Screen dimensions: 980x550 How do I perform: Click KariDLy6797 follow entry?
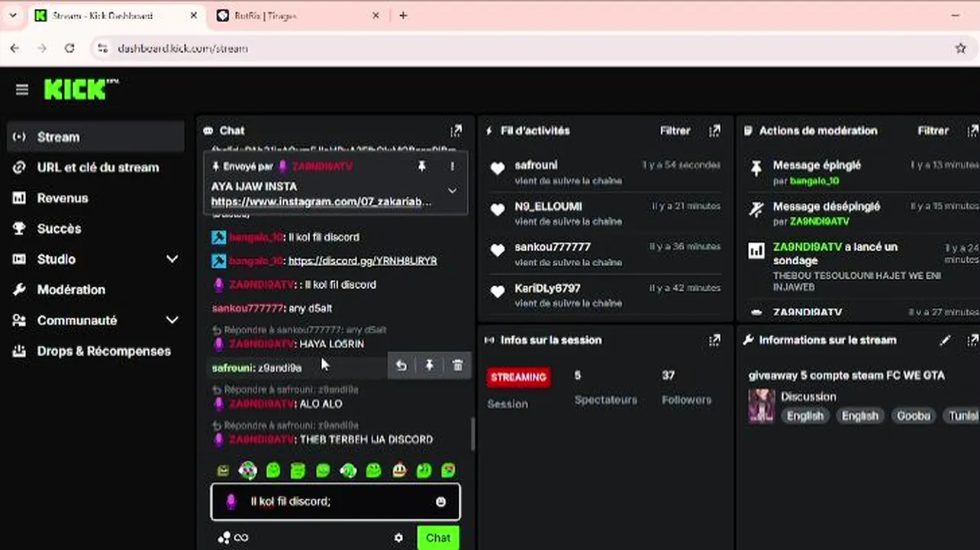[604, 295]
